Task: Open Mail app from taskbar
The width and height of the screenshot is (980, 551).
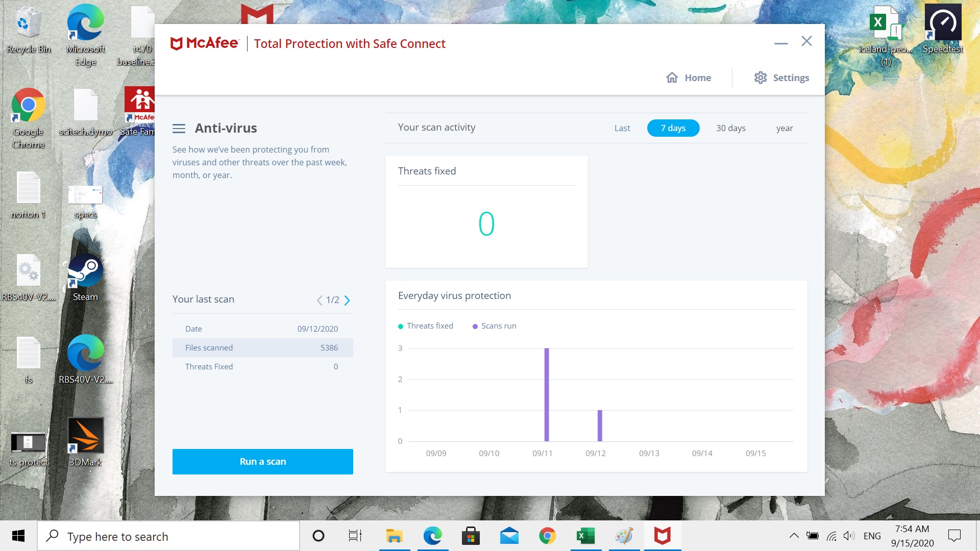Action: [509, 536]
